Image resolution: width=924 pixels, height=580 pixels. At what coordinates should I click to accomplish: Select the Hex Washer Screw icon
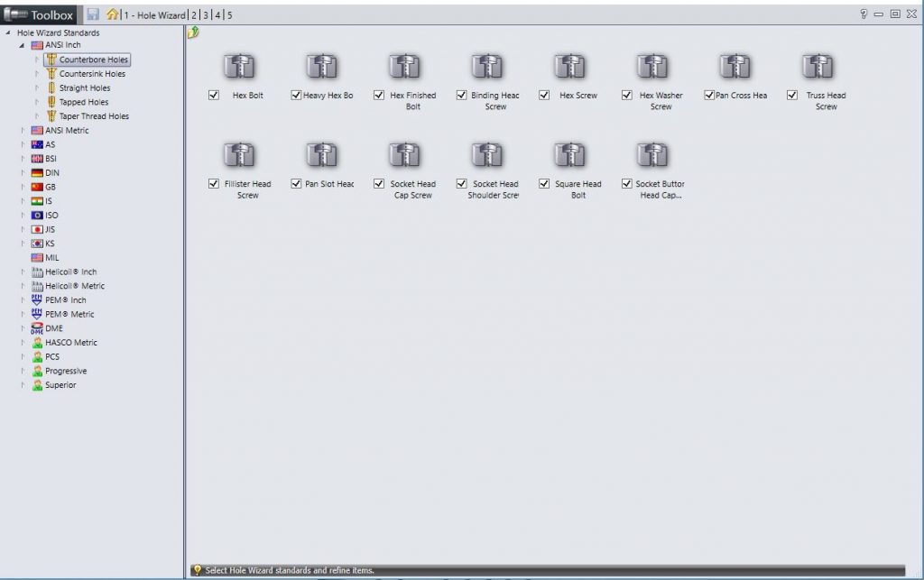coord(651,66)
